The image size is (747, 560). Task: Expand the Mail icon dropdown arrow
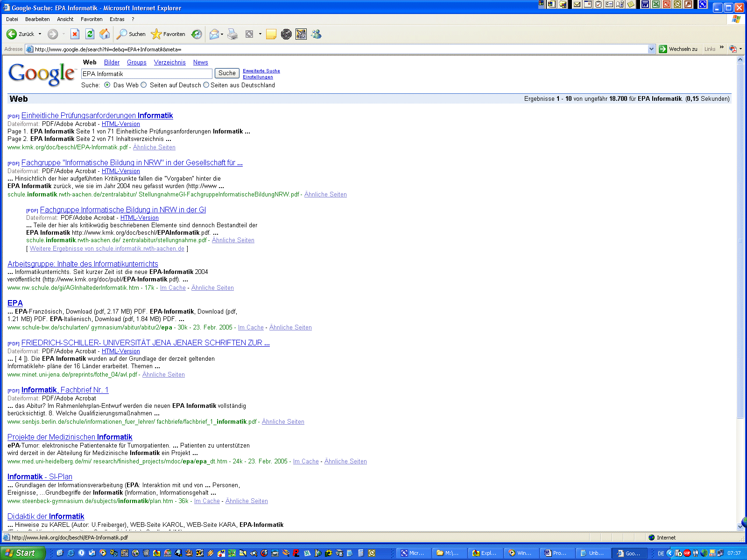tap(222, 34)
